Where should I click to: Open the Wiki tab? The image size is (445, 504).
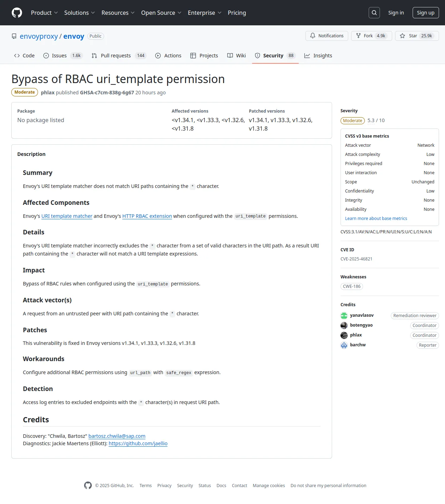(x=236, y=56)
